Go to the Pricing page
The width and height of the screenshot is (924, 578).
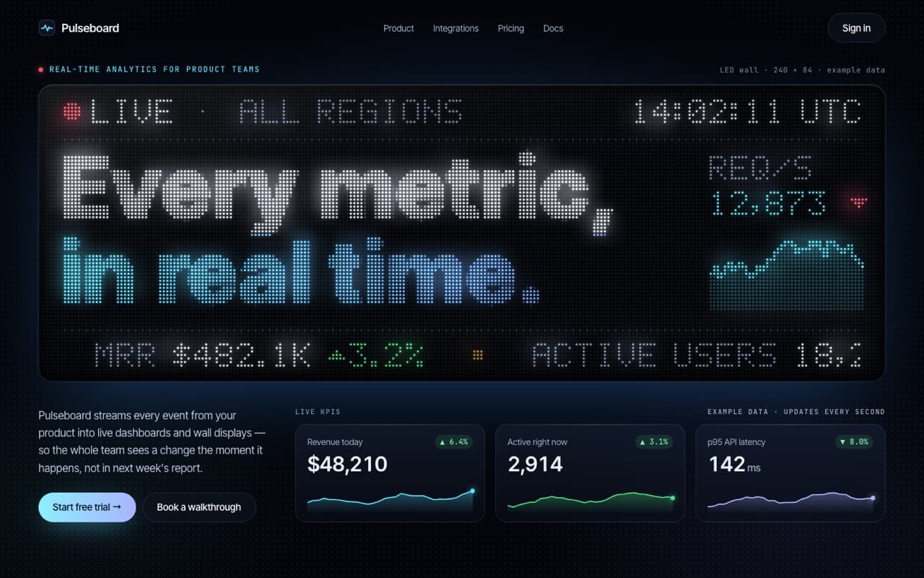(511, 28)
